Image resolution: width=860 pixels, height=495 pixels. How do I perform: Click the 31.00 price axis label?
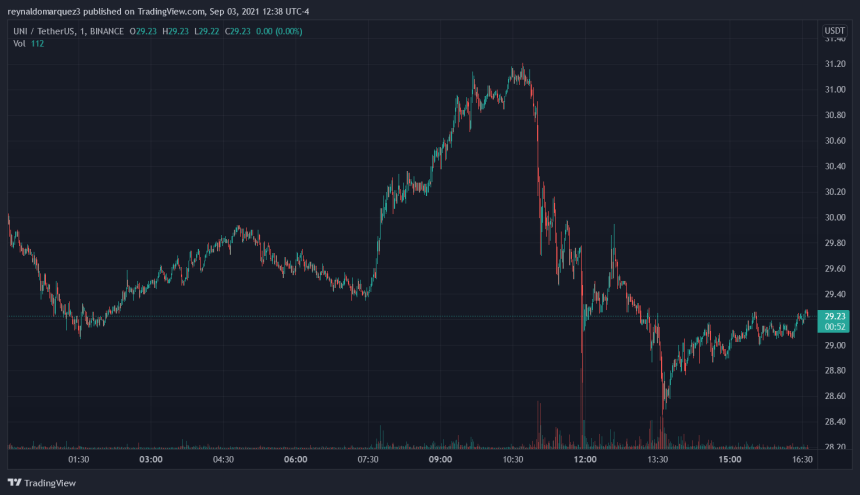[x=834, y=90]
